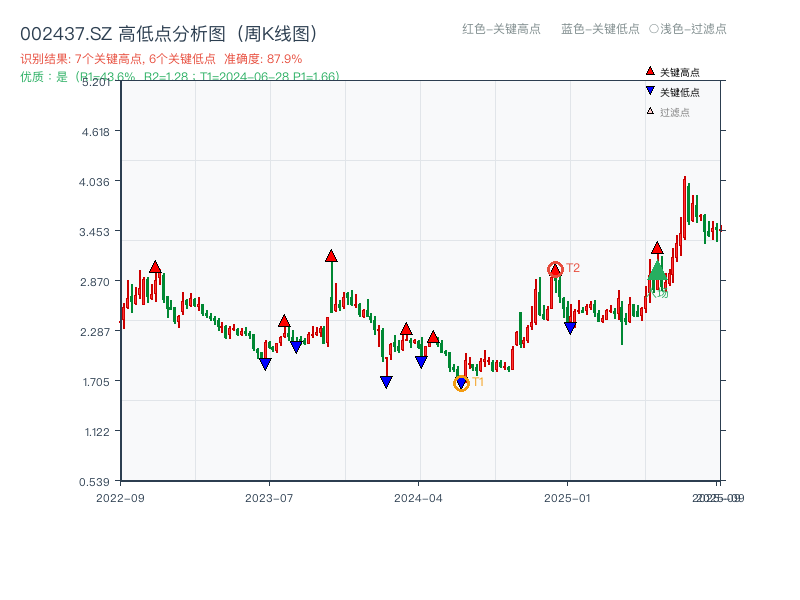The width and height of the screenshot is (800, 600).
Task: Click the circled T1 low-point marker
Action: (463, 382)
